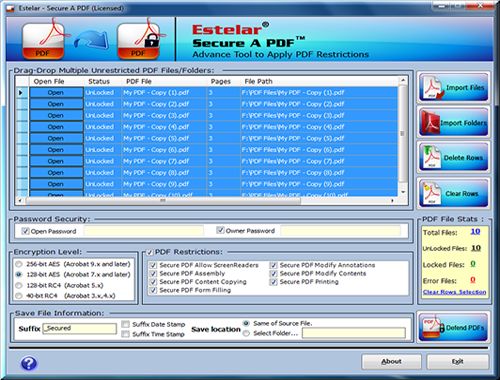Toggle the Open Password checkbox
The height and width of the screenshot is (380, 500).
click(x=25, y=231)
